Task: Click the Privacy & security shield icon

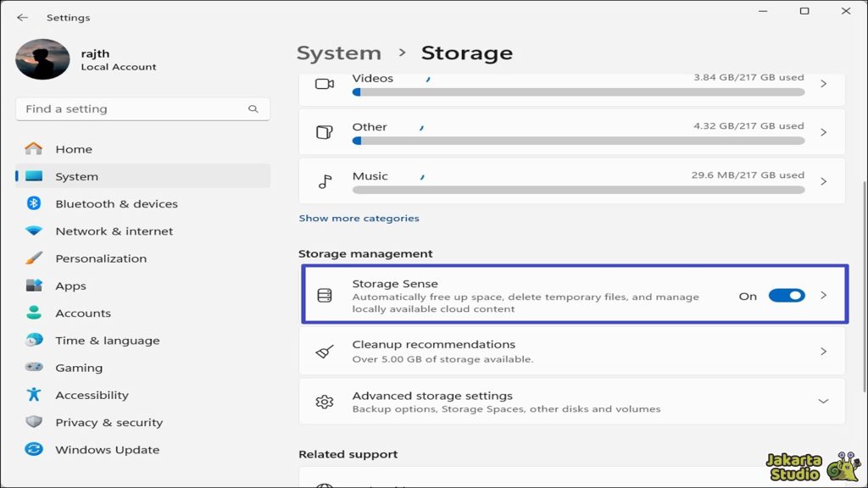Action: [x=34, y=422]
